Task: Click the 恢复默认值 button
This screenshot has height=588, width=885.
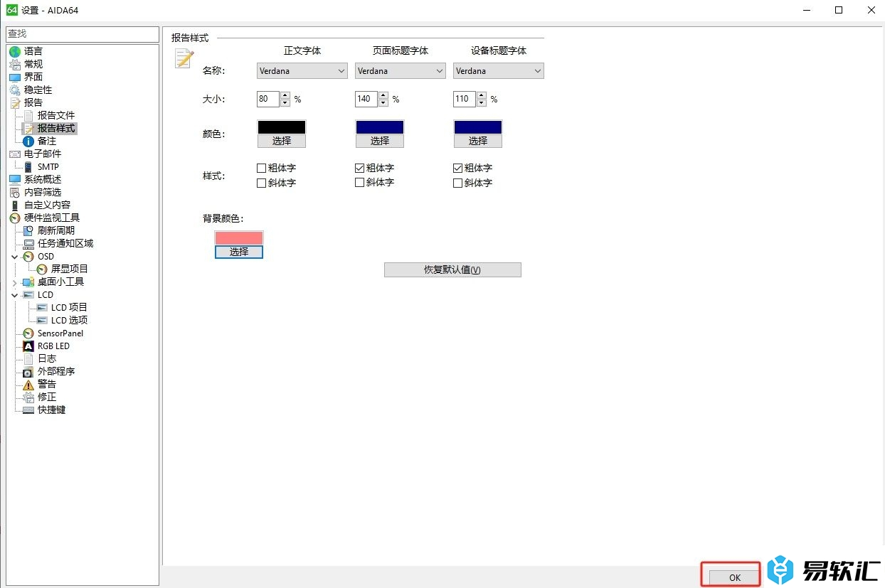Action: pos(452,269)
